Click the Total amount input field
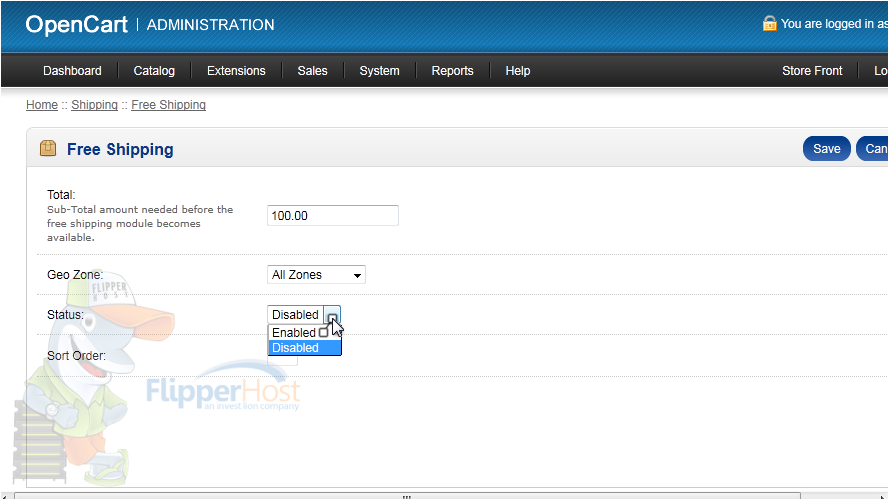The height and width of the screenshot is (500, 889). (333, 215)
